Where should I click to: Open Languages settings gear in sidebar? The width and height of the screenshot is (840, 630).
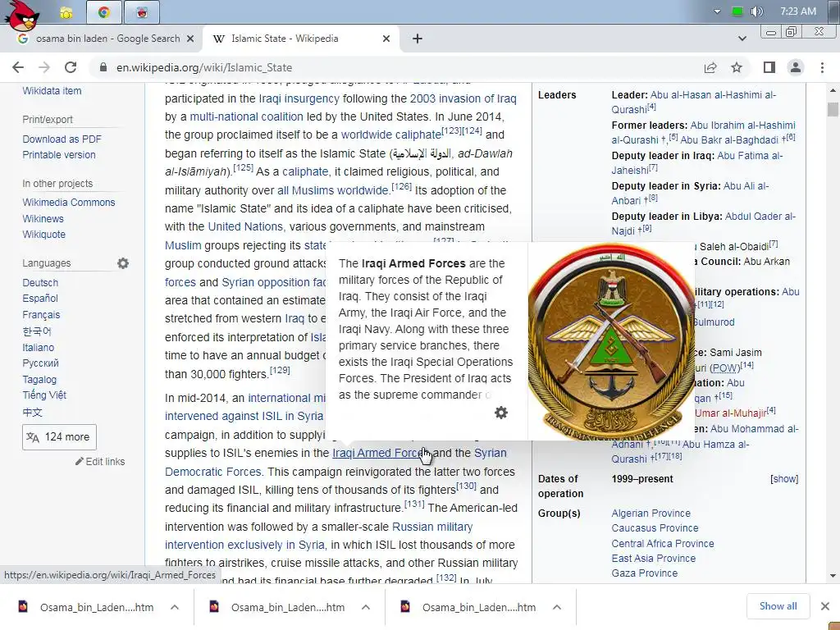pos(123,263)
